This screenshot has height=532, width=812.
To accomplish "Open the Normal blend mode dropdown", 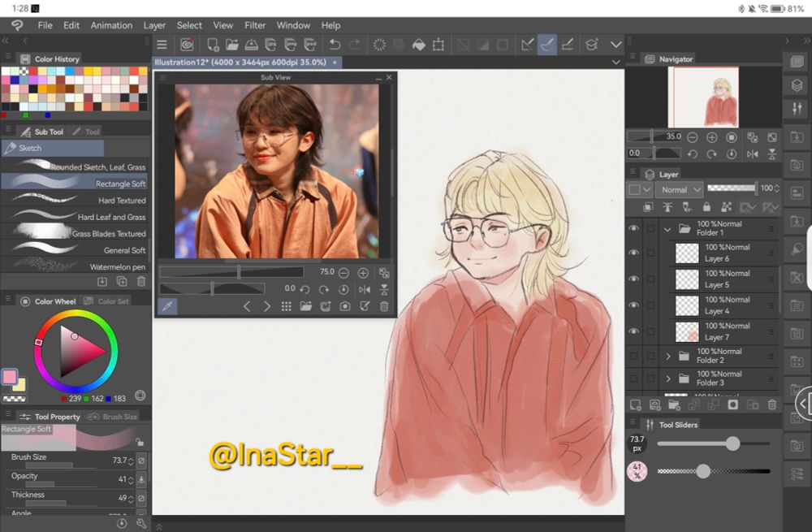I will pyautogui.click(x=679, y=188).
